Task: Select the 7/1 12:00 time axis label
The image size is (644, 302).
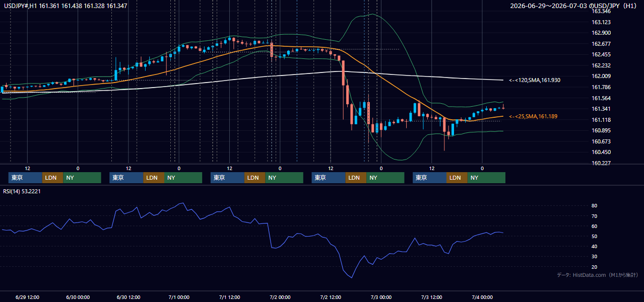Action: tap(229, 297)
